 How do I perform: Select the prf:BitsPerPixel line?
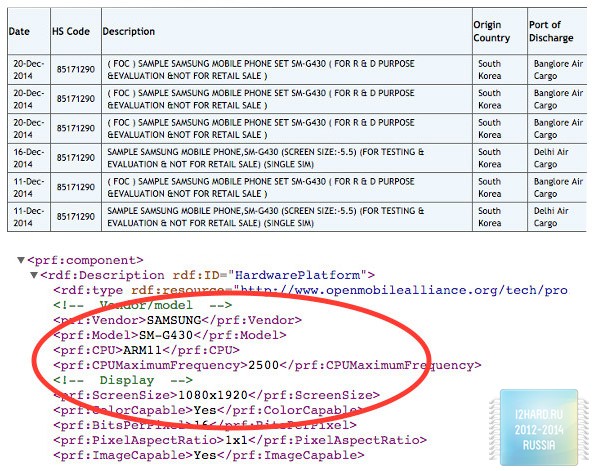205,425
